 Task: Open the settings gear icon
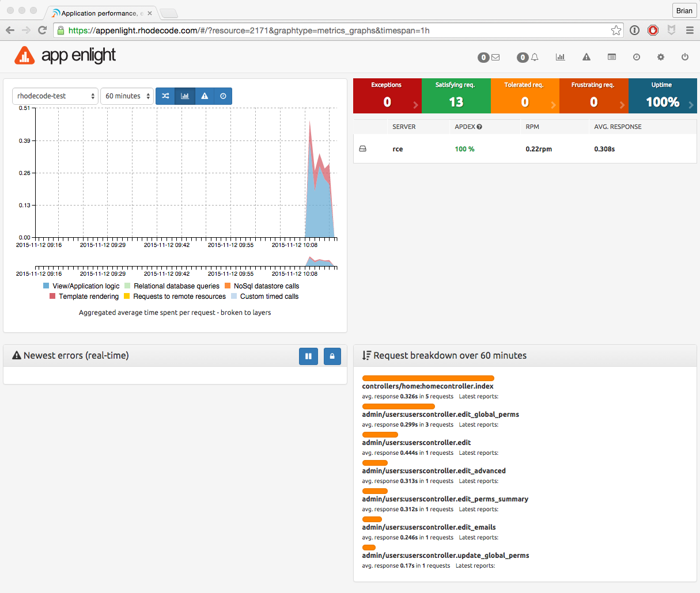point(661,57)
